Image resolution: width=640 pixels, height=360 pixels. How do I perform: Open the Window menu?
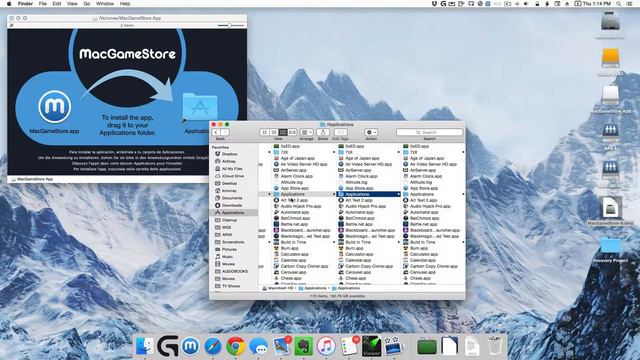pyautogui.click(x=105, y=4)
